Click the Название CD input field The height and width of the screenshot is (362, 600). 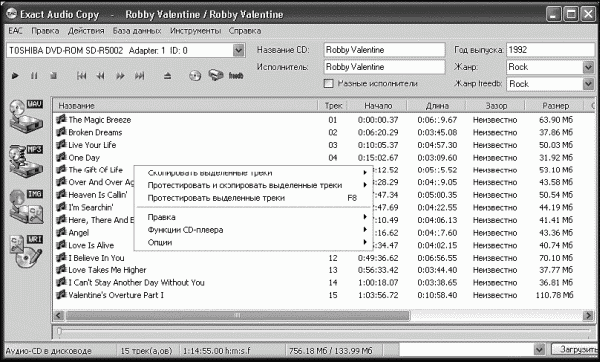(384, 50)
